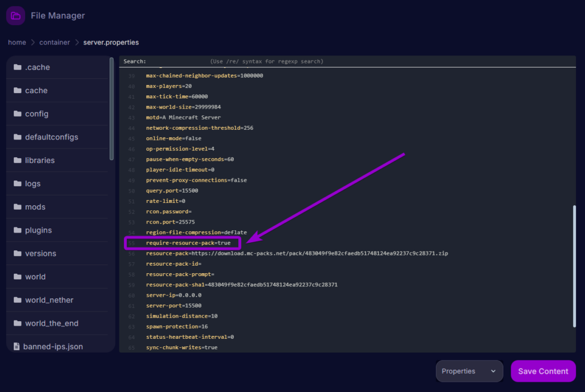Screen dimensions: 585x392
Task: Click the File Manager logo icon
Action: 15,15
